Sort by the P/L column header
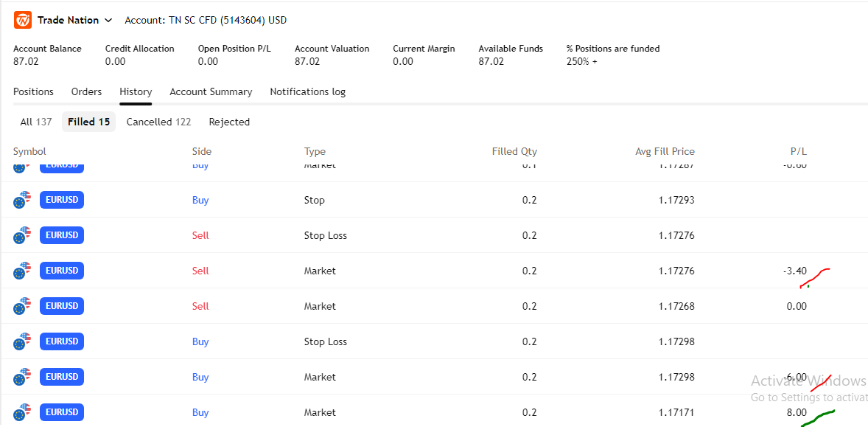Screen dimensions: 868x427 pos(798,151)
